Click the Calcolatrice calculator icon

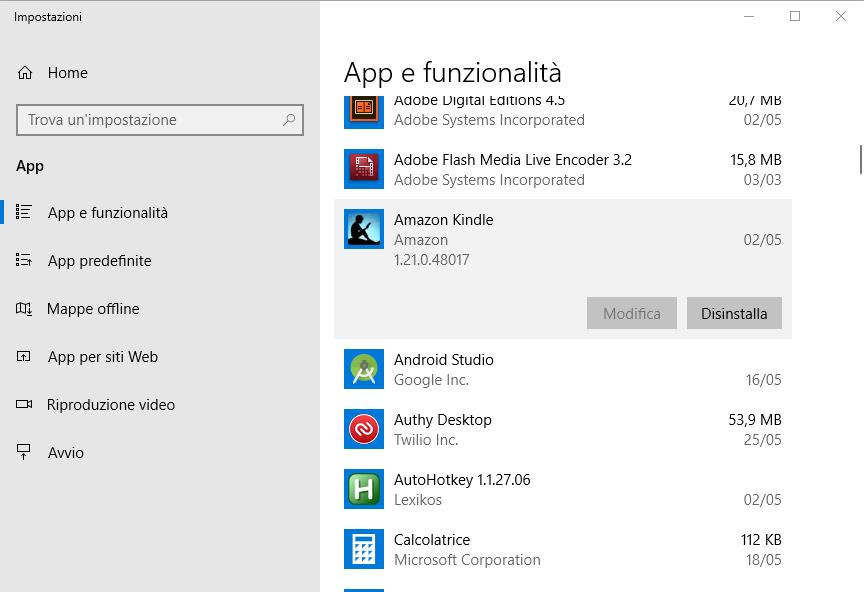(x=364, y=549)
